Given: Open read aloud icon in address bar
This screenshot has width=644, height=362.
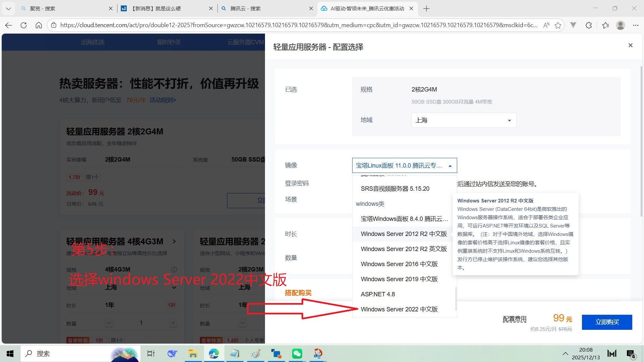Looking at the screenshot, I should [546, 25].
